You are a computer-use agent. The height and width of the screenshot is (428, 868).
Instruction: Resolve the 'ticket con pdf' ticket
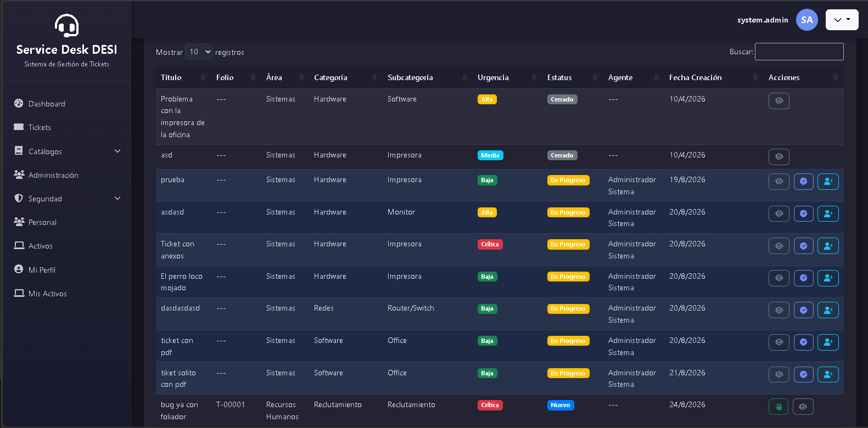coord(804,342)
